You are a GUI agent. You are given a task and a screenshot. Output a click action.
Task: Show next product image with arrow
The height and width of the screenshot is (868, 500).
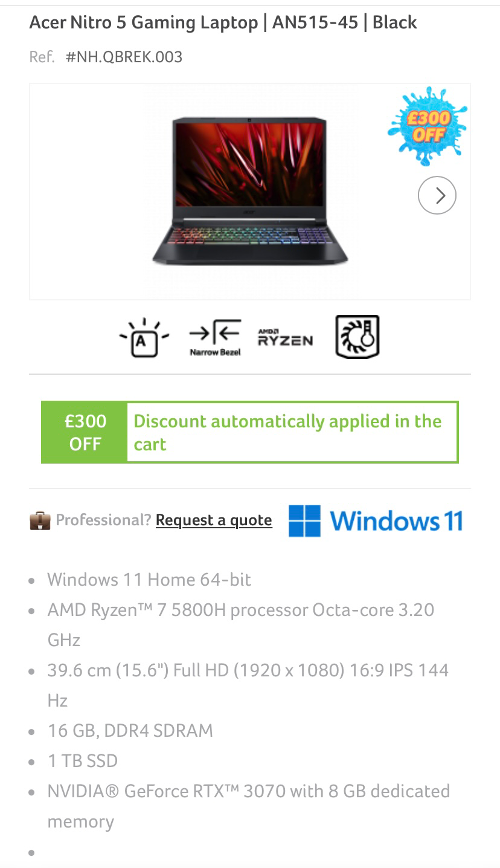[x=437, y=195]
